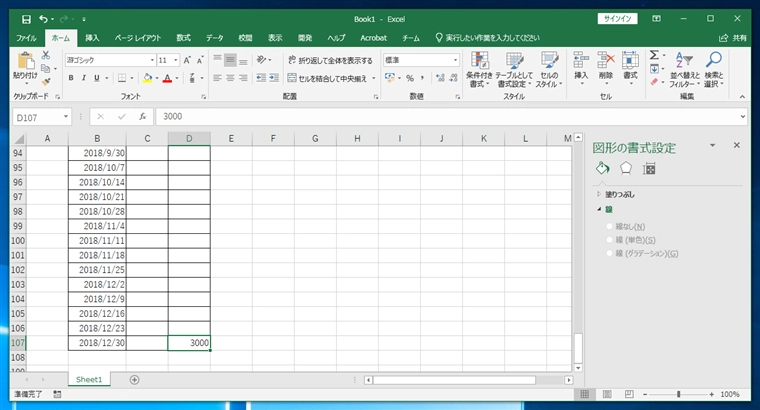Toggle italic text formatting
This screenshot has height=410, width=760.
point(85,78)
